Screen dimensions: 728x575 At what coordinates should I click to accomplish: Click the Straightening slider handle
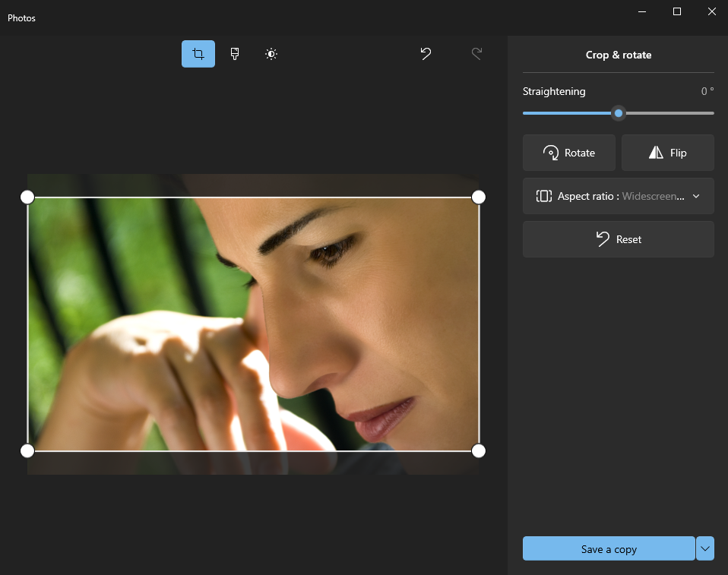pyautogui.click(x=619, y=113)
